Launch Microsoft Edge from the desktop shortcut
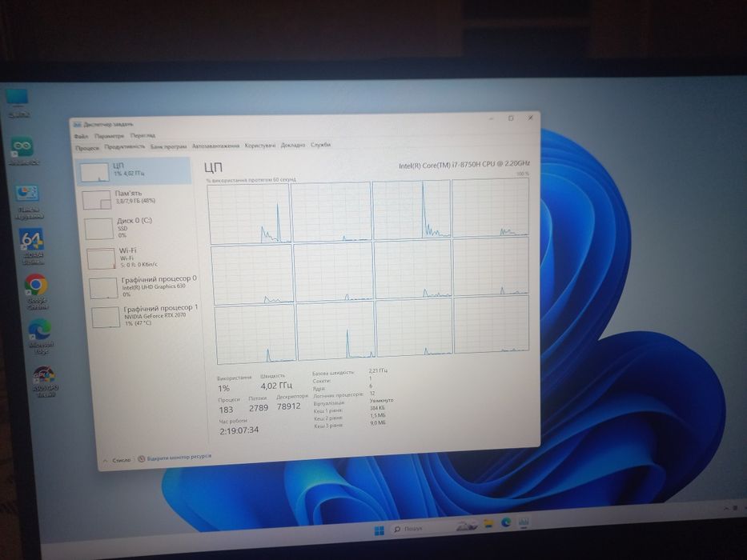Screen dimensions: 747x560 click(x=40, y=336)
